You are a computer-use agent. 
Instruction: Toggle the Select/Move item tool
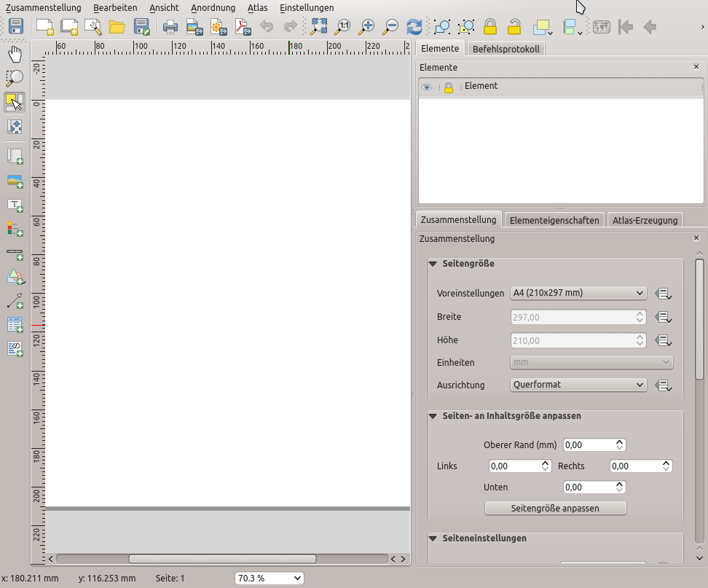pos(15,101)
